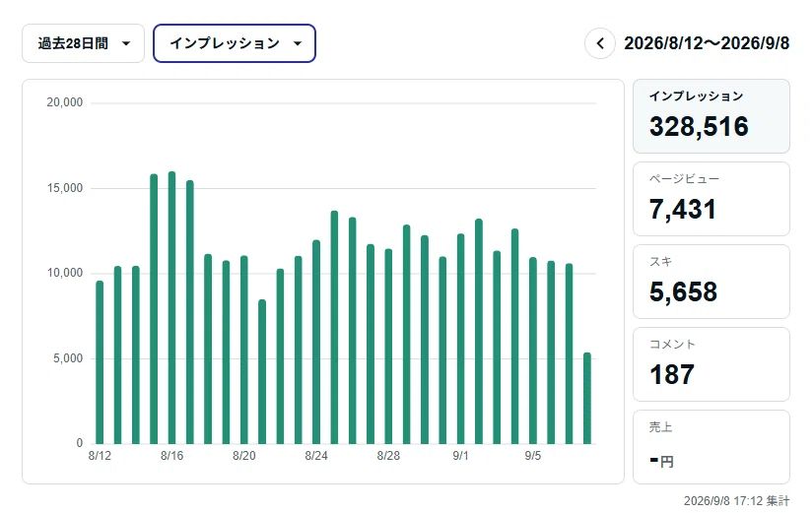
Task: Open the 過去28日間 period dropdown
Action: coord(83,43)
